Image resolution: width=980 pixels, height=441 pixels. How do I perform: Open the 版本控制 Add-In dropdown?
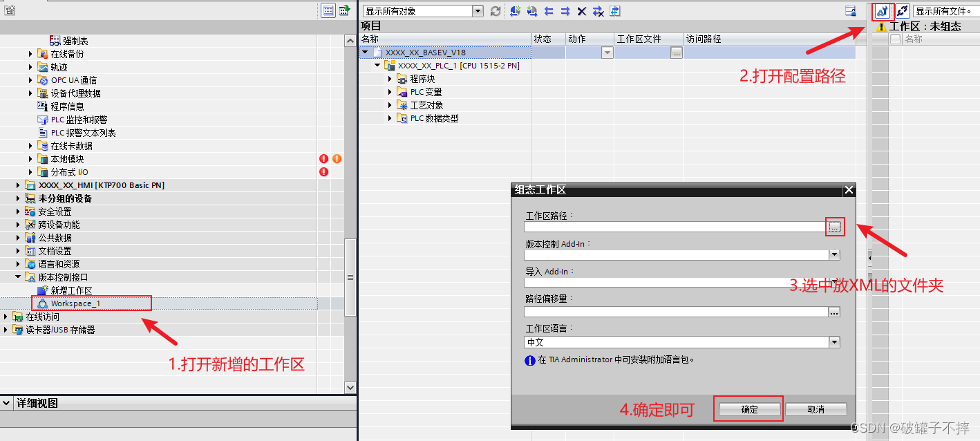[x=834, y=255]
